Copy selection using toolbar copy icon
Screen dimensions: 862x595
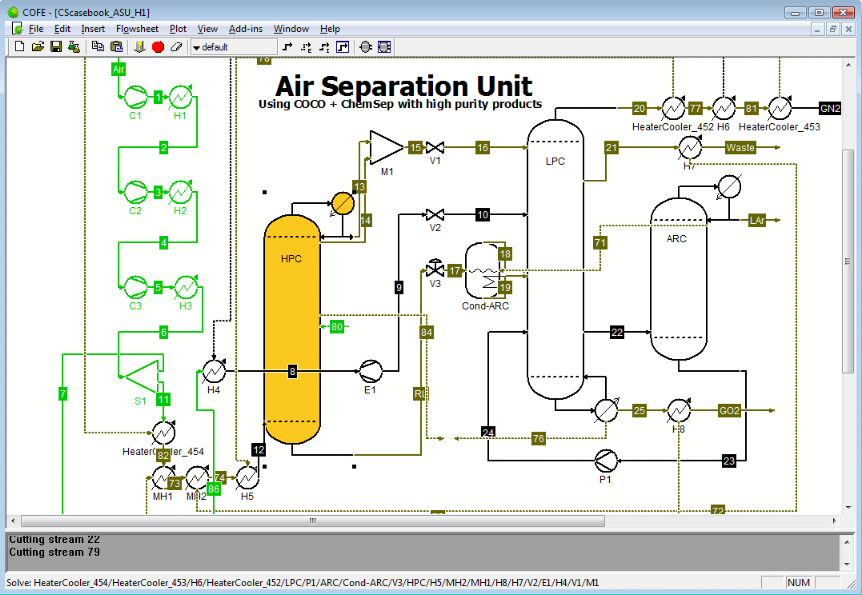[98, 47]
